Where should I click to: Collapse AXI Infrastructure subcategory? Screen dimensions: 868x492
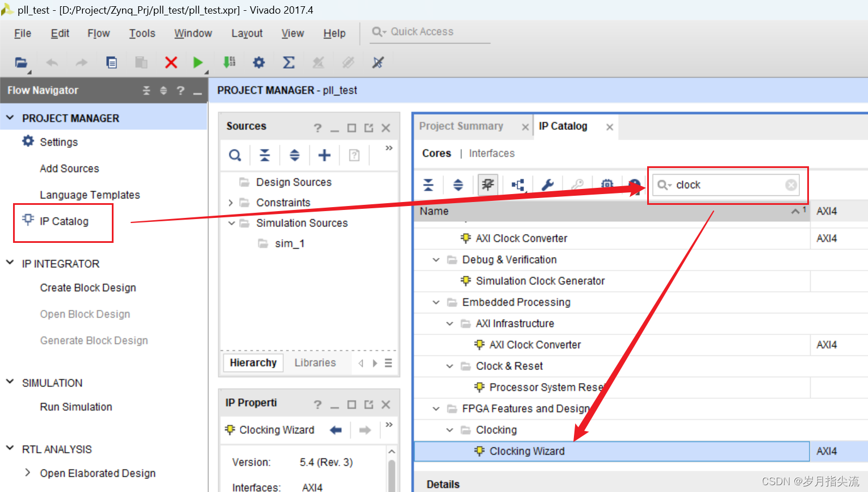click(450, 323)
